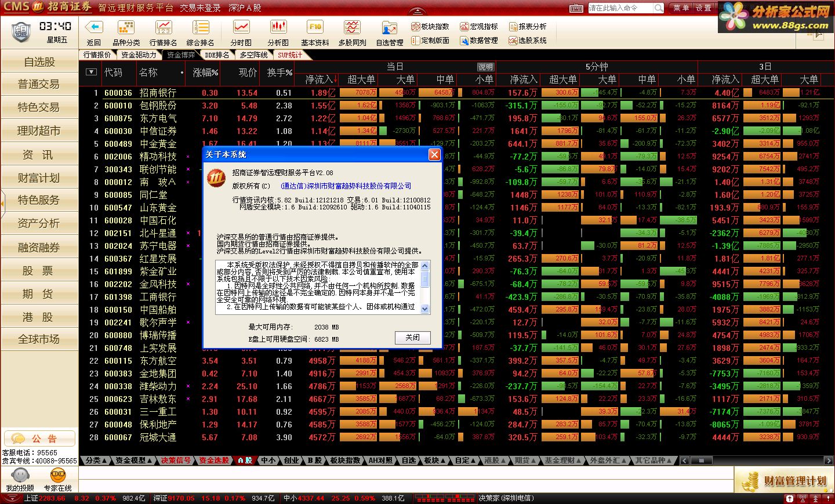Open 融资融券 margin trading sidebar item

[39, 248]
